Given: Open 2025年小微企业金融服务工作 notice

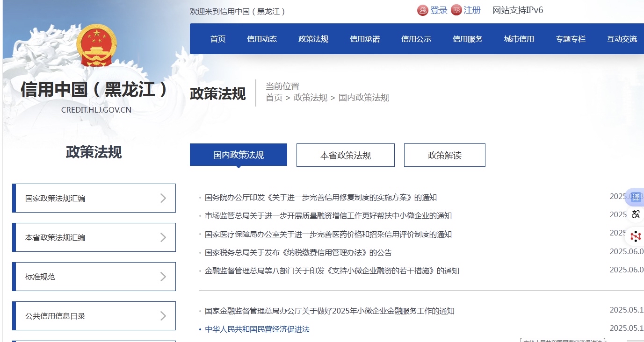Looking at the screenshot, I should pos(330,311).
